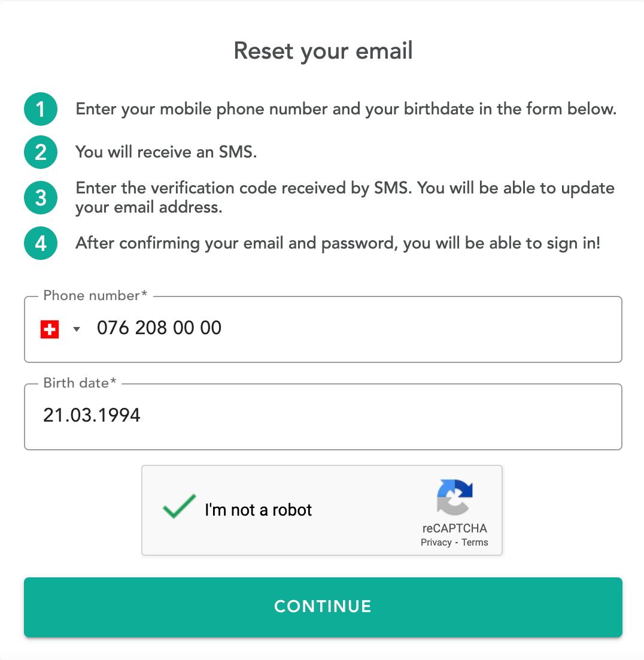
Task: Click the Reset your email heading
Action: [x=323, y=52]
